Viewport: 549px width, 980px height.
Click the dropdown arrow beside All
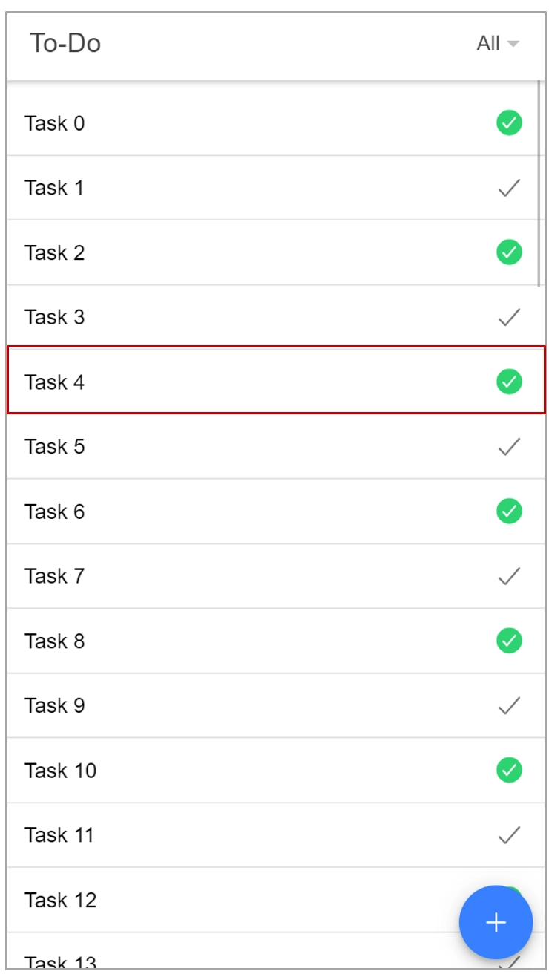513,45
